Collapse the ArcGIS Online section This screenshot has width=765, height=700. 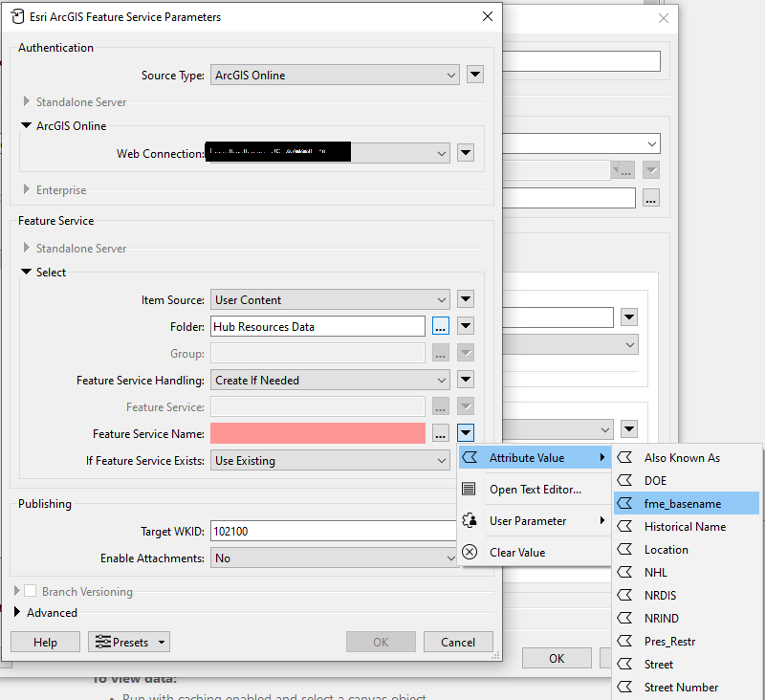tap(27, 125)
